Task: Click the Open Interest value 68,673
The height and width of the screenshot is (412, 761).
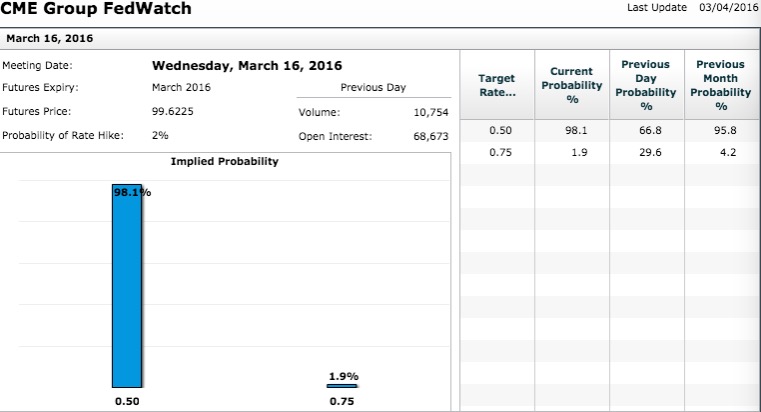Action: pos(430,136)
